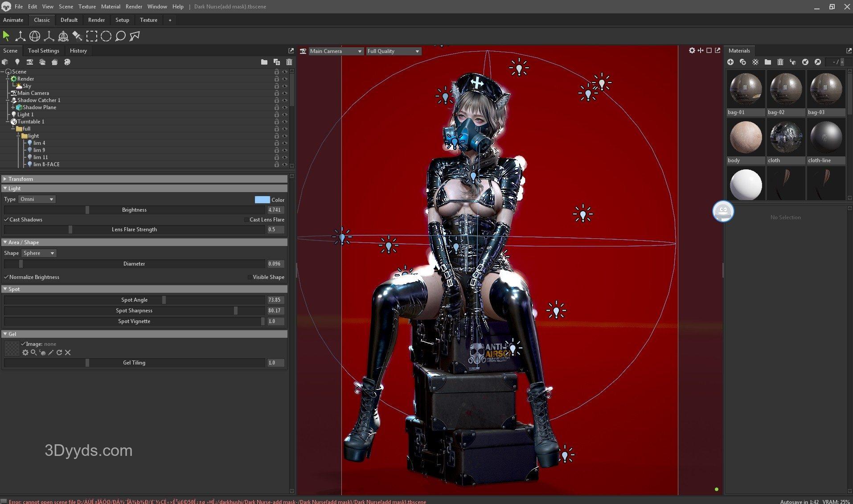
Task: Choose the circular marquee selection tool
Action: click(106, 36)
